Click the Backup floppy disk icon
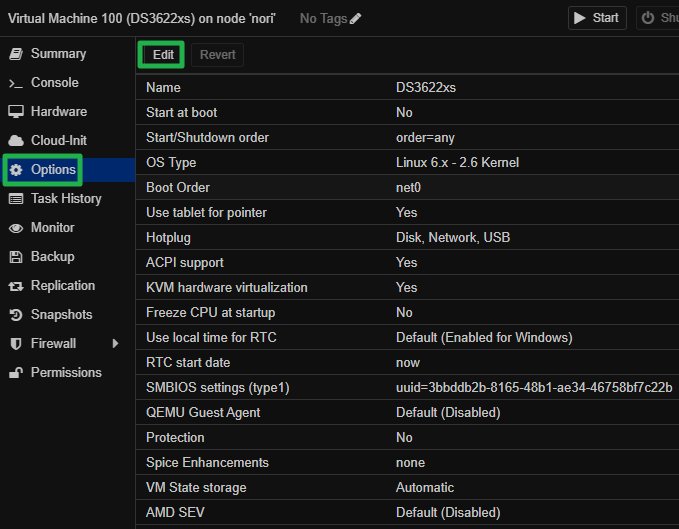 tap(15, 257)
